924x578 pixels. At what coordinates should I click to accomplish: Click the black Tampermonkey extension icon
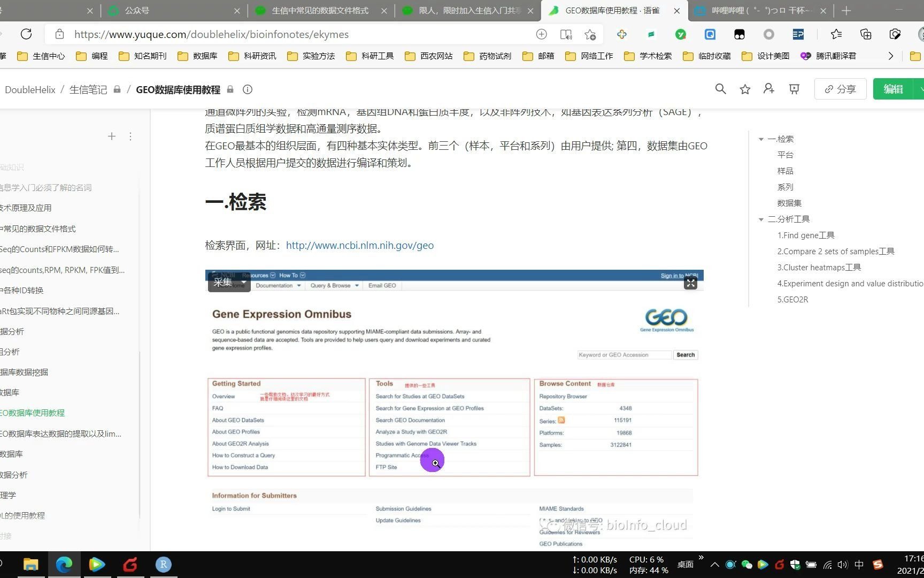tap(740, 34)
